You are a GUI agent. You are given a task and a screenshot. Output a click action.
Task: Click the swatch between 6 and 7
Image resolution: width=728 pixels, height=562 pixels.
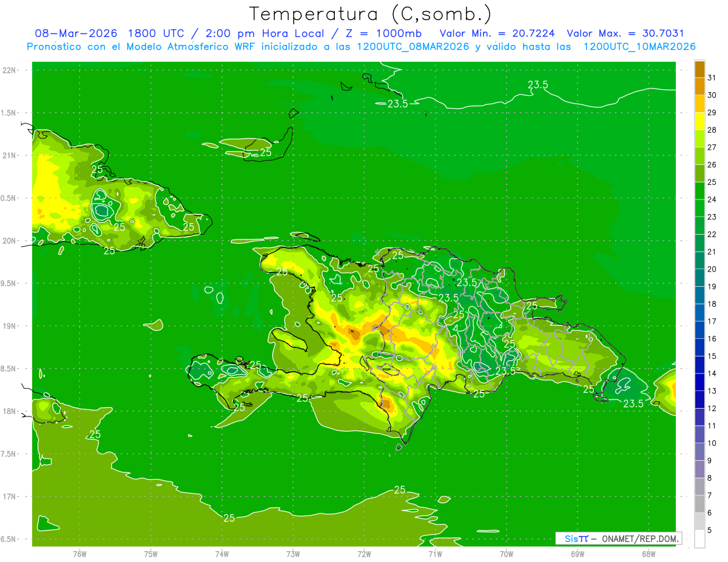[x=699, y=504]
